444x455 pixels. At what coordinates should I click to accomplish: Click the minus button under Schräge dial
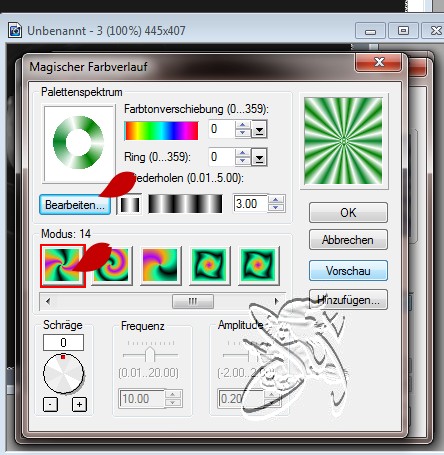[x=50, y=405]
